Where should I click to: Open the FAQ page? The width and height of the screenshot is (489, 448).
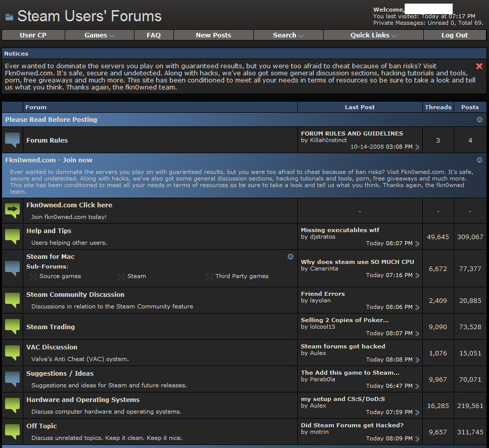(x=154, y=35)
